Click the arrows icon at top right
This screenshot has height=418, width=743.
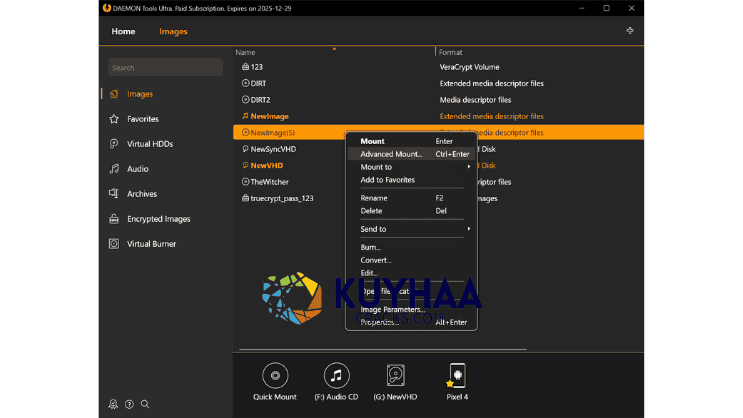point(630,30)
